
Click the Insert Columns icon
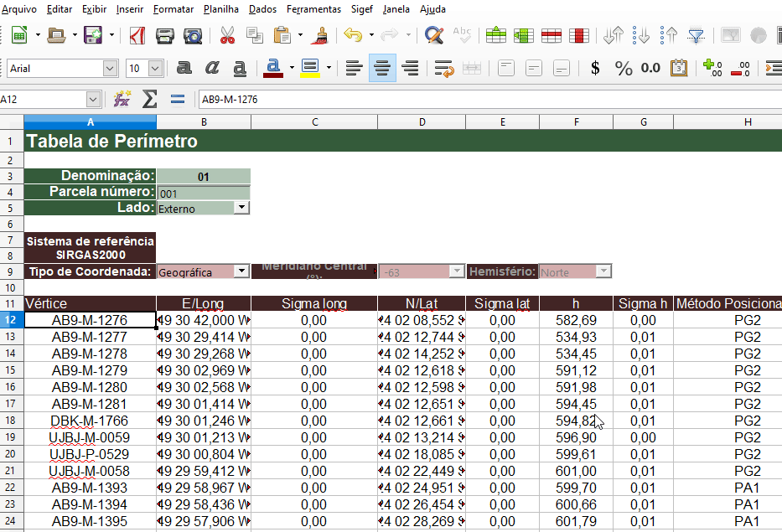point(524,35)
